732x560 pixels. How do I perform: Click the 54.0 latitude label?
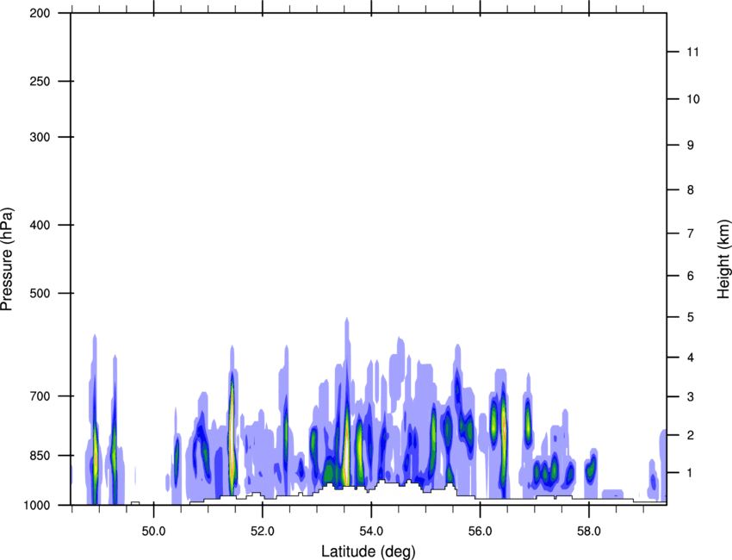click(x=371, y=532)
